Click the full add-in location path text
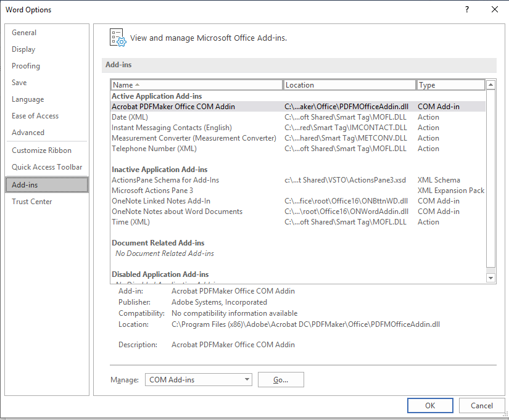 click(305, 324)
